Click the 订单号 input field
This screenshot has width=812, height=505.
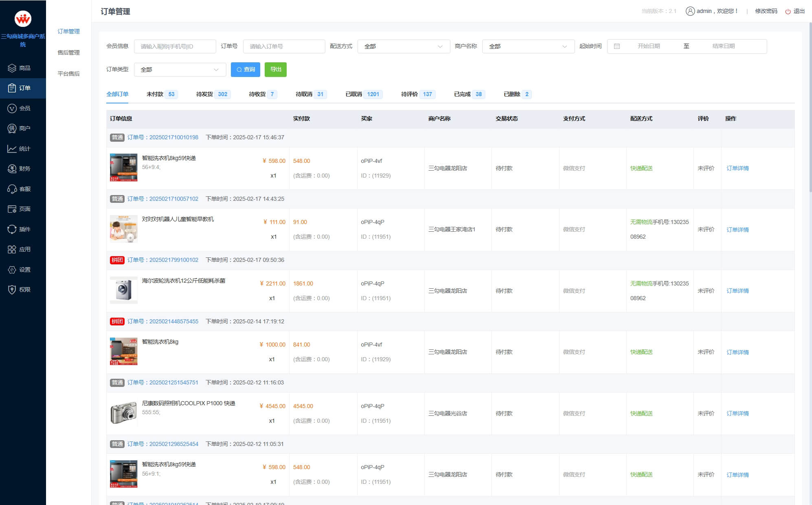click(283, 46)
